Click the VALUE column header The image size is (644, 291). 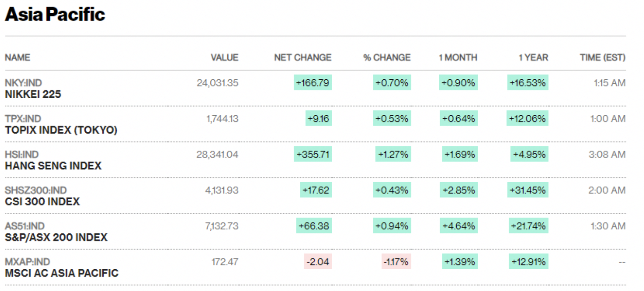click(x=224, y=58)
